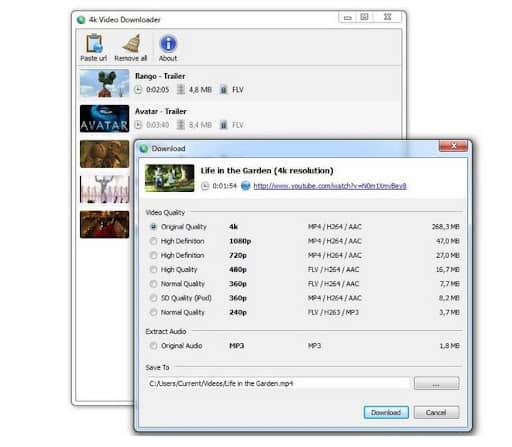Click the Save To file path field
The width and height of the screenshot is (512, 447).
(278, 383)
